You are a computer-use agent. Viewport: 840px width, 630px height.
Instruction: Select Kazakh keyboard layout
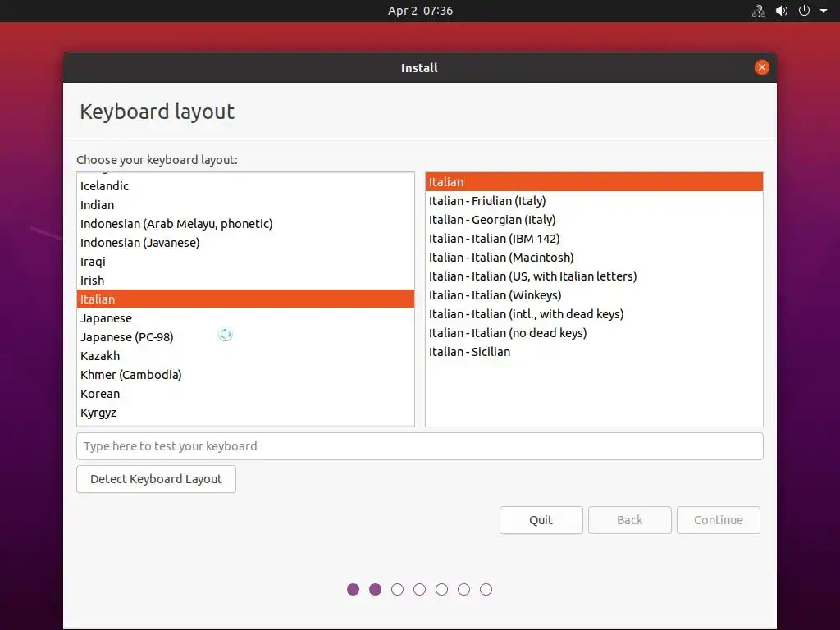point(245,356)
